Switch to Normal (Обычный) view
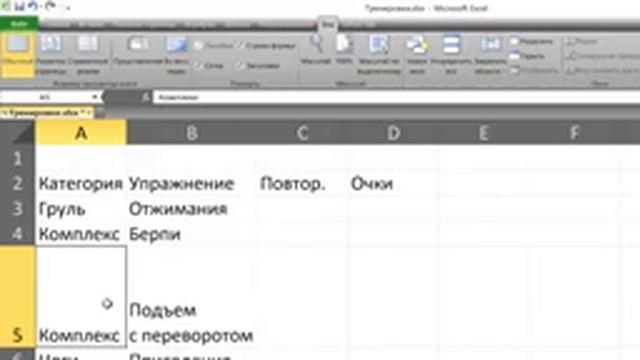Image resolution: width=640 pixels, height=360 pixels. 18,56
